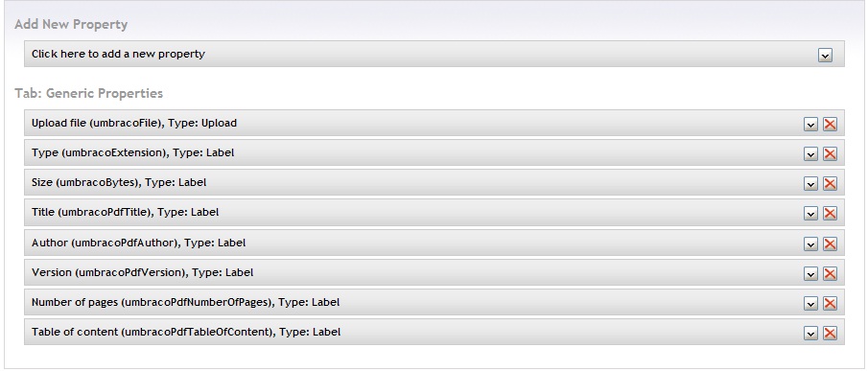The width and height of the screenshot is (868, 371).
Task: Expand the Upload file property details
Action: [x=810, y=125]
